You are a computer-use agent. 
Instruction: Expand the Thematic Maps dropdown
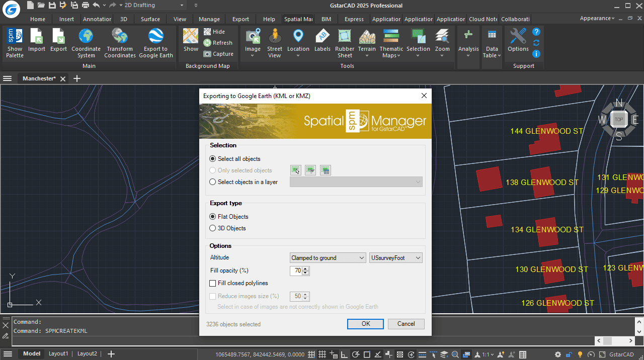point(398,55)
